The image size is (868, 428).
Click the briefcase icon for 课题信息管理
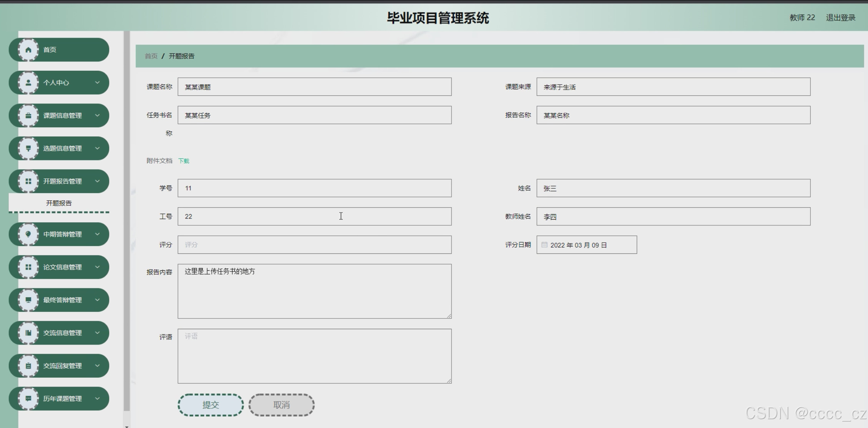coord(28,115)
